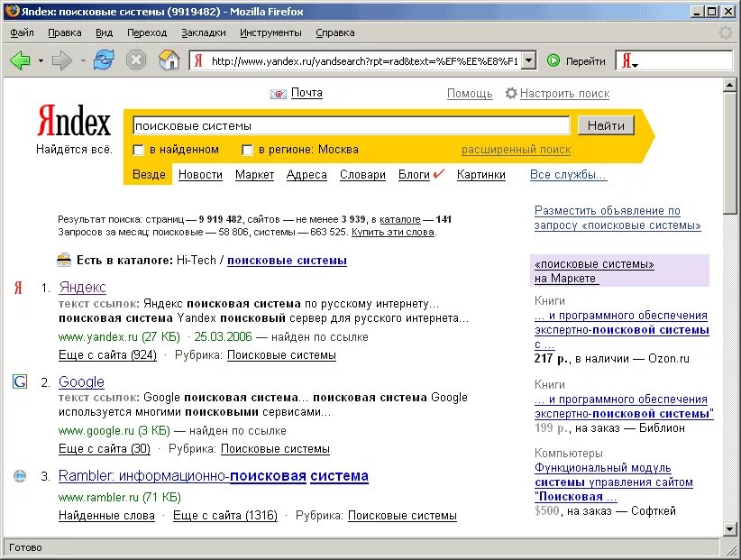Click the Stop loading icon
The width and height of the screenshot is (741, 560).
point(136,60)
